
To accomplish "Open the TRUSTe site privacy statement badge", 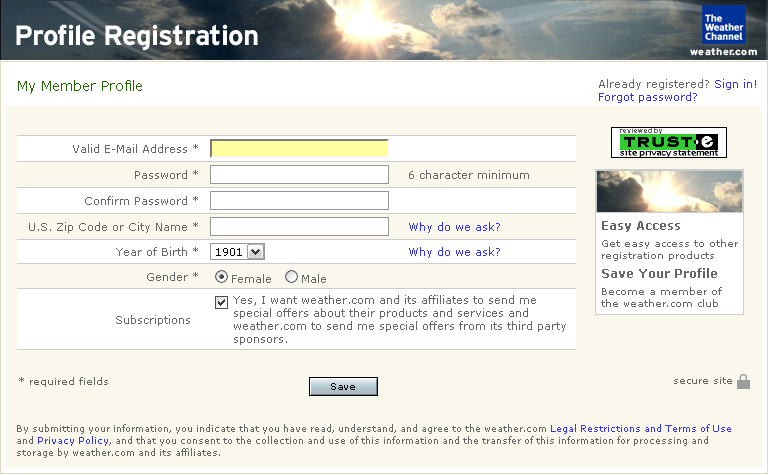I will [669, 142].
